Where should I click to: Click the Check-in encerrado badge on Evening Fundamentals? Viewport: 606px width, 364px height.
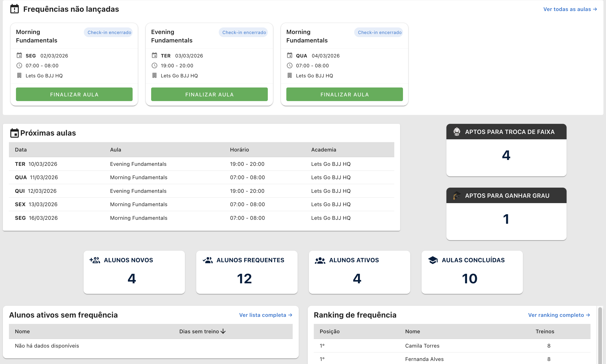pos(243,32)
